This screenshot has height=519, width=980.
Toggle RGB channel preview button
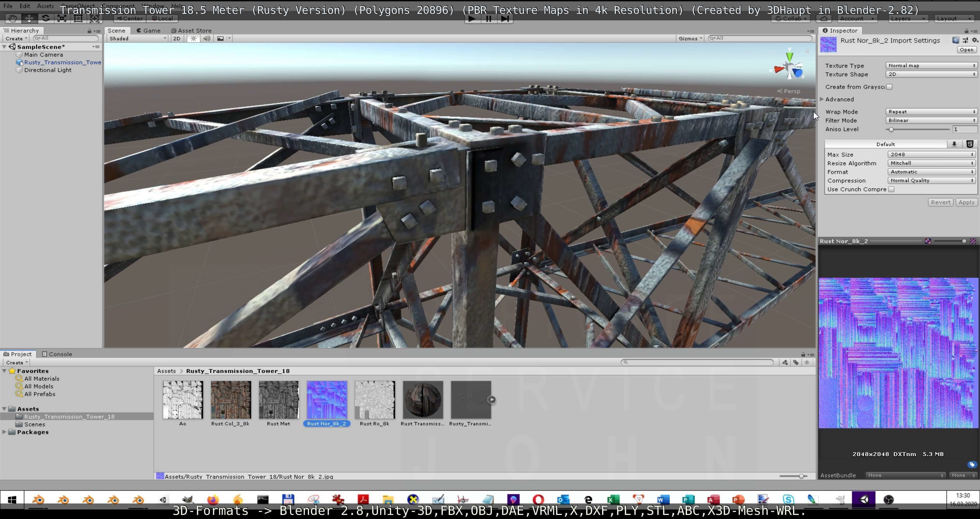[x=928, y=241]
